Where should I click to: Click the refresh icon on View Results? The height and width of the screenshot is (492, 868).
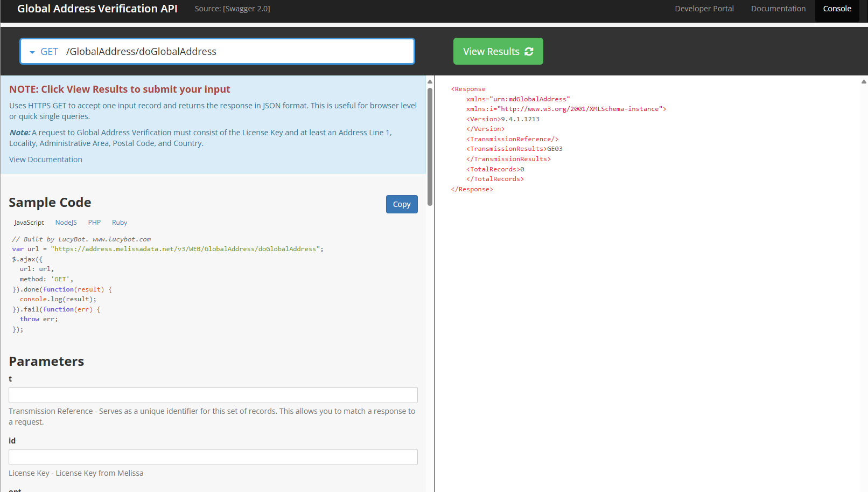[x=529, y=51]
